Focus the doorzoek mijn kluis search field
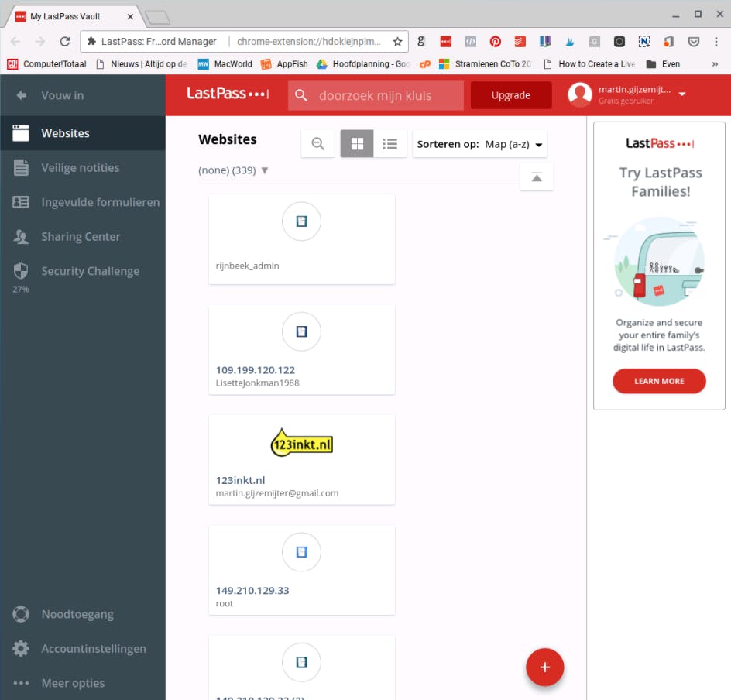The image size is (731, 700). point(376,95)
